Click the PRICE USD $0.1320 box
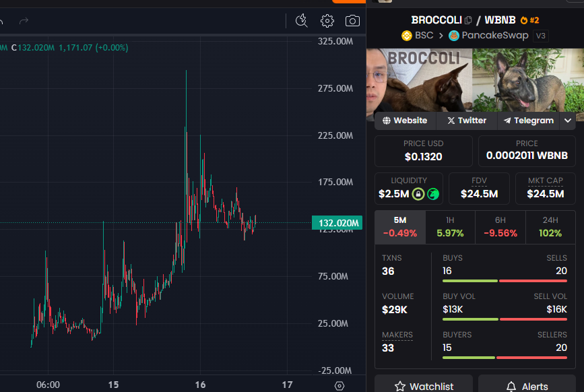 (424, 151)
